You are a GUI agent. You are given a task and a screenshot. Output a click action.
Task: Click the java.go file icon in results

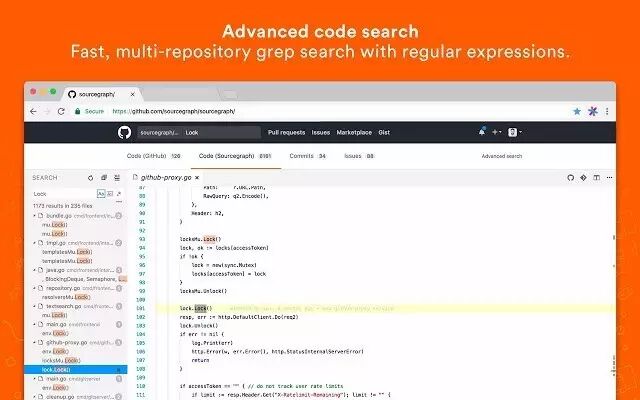40,270
